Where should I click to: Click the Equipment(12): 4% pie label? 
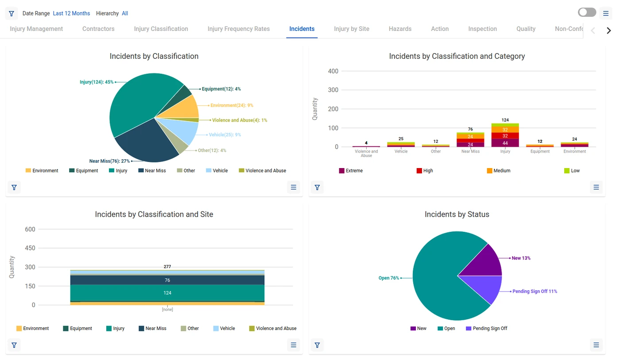coord(221,89)
